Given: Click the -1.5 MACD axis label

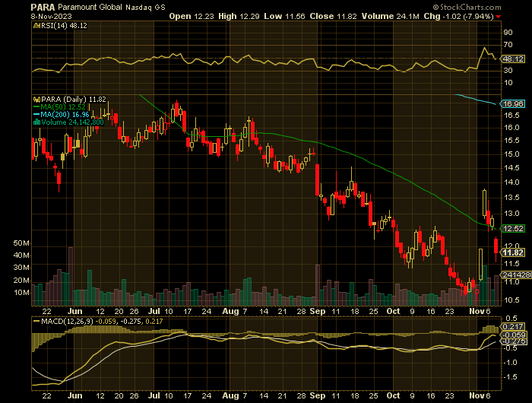Looking at the screenshot, I should pos(510,377).
